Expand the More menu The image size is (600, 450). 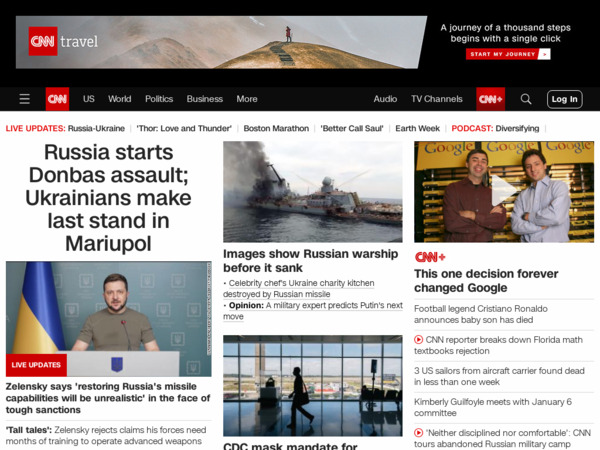click(x=247, y=99)
